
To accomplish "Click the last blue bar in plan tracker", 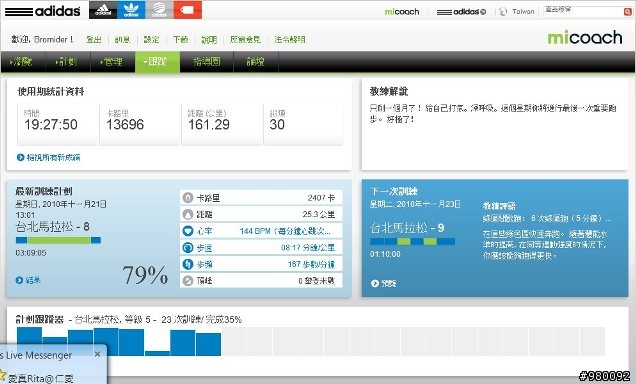I will 208,344.
